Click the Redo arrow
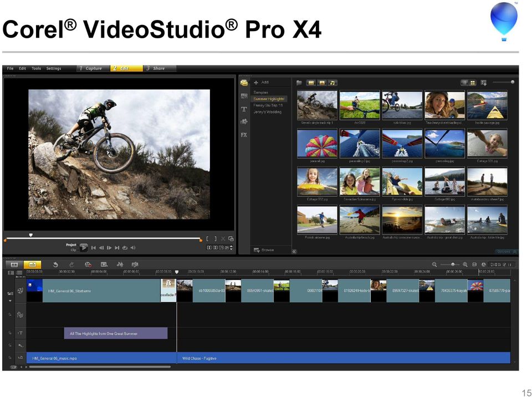The image size is (532, 397). click(71, 264)
